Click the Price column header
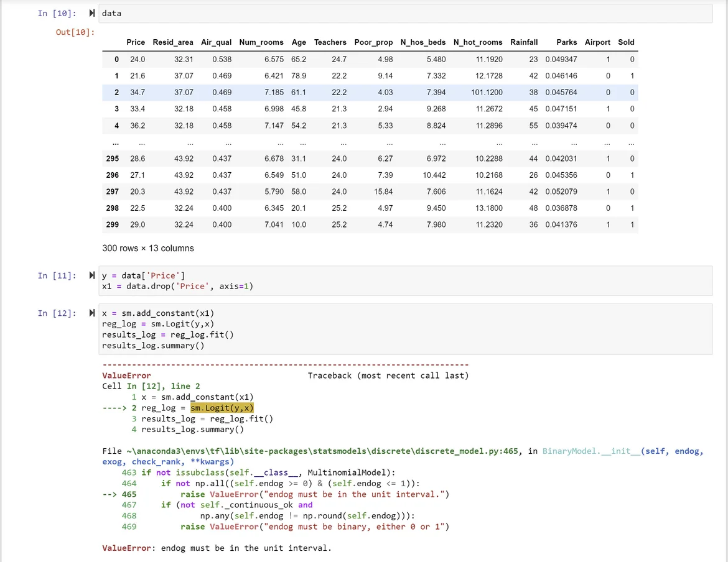Image resolution: width=728 pixels, height=562 pixels. click(x=136, y=42)
